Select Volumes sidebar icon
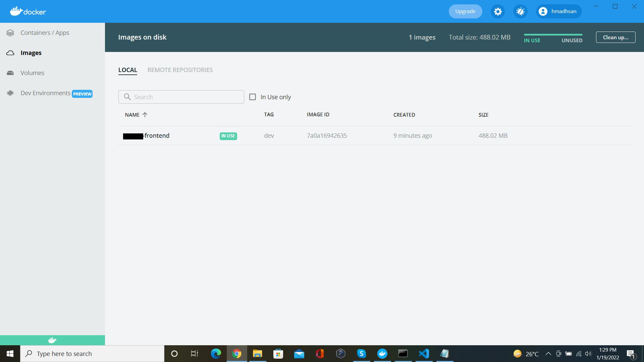The height and width of the screenshot is (362, 644). [x=10, y=72]
